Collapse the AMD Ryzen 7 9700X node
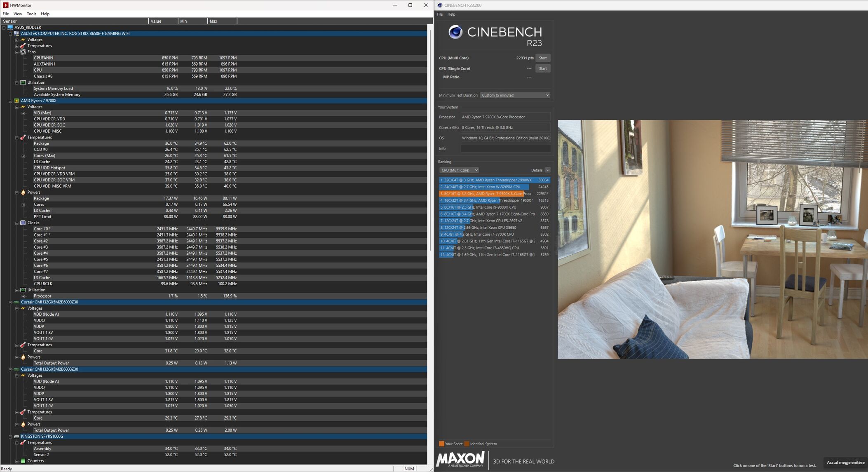The image size is (868, 472). pos(10,101)
